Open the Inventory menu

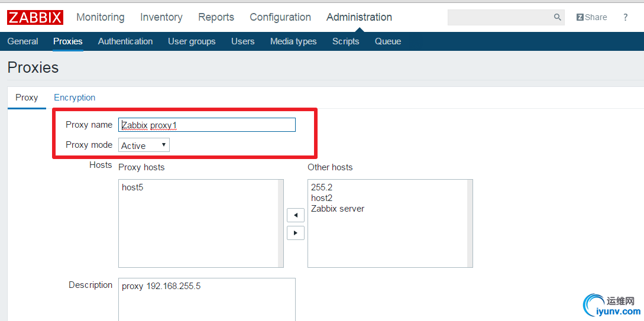click(x=161, y=17)
